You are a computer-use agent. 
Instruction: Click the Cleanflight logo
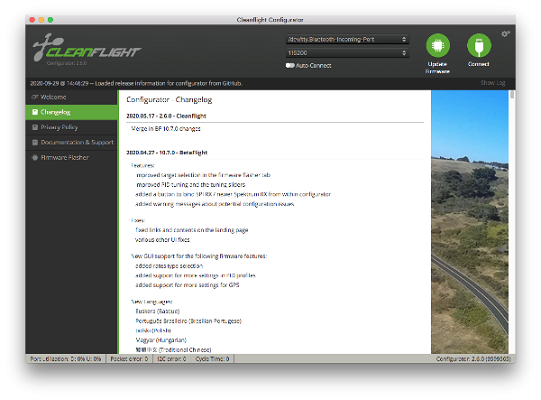pos(86,47)
